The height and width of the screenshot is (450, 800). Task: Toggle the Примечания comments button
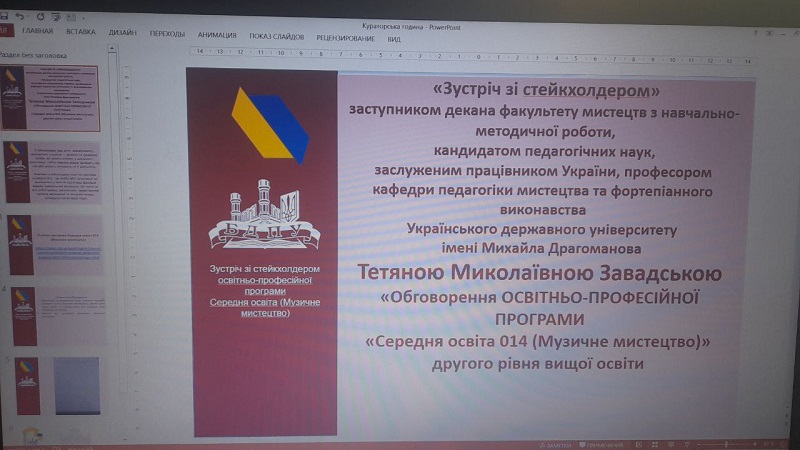601,445
